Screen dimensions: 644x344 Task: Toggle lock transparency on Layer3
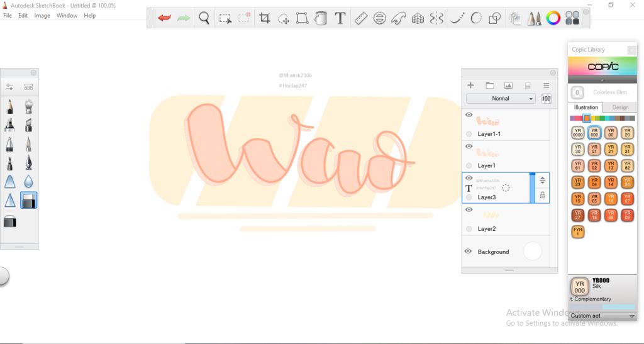[543, 196]
